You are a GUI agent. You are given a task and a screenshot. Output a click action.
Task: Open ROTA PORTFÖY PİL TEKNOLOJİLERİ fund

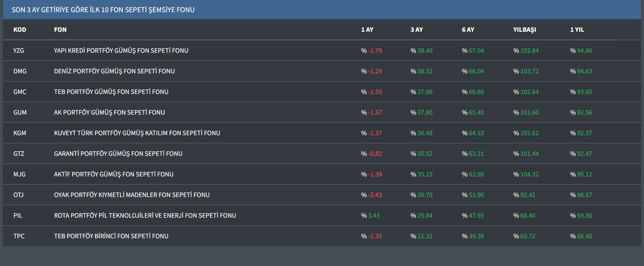145,216
